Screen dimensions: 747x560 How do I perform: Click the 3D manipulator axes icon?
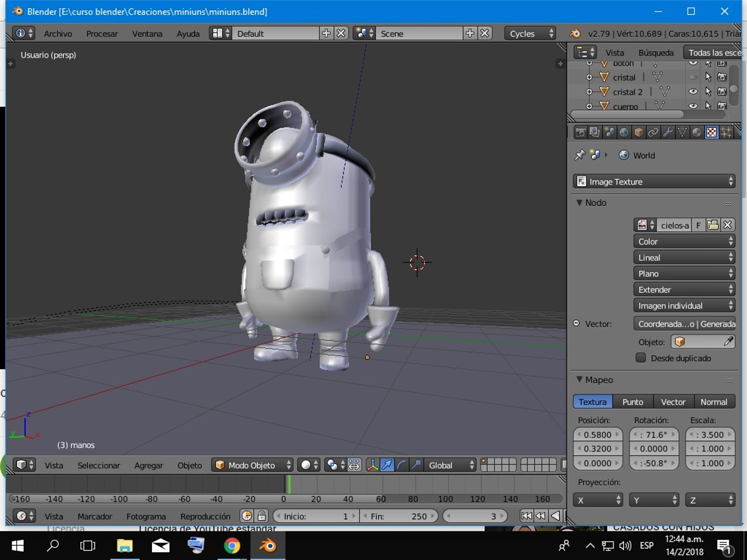[x=372, y=465]
